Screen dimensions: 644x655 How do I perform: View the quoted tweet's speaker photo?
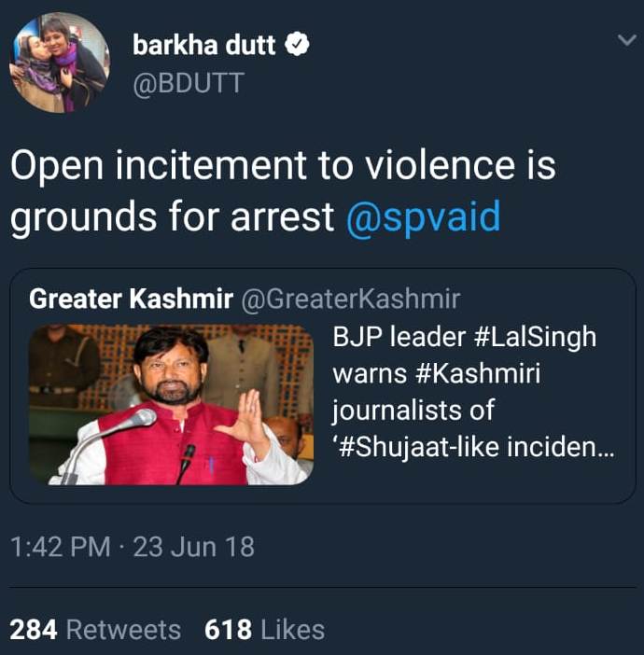(172, 404)
